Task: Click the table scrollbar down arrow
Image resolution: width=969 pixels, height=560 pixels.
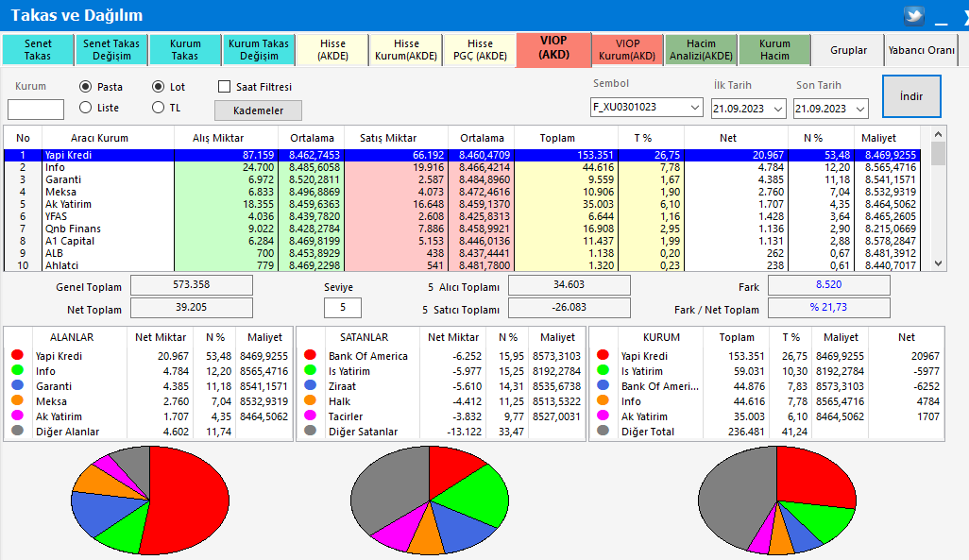Action: [x=938, y=263]
